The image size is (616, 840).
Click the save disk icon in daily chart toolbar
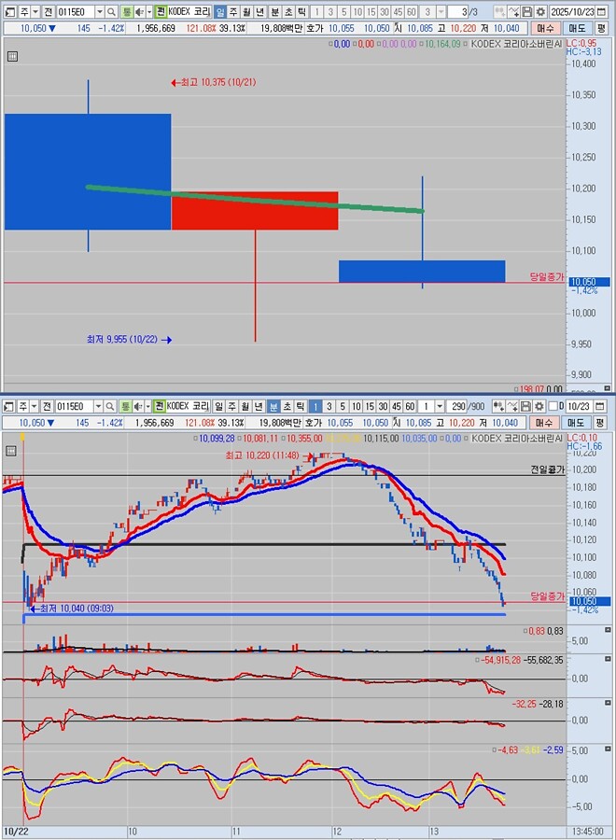point(527,12)
